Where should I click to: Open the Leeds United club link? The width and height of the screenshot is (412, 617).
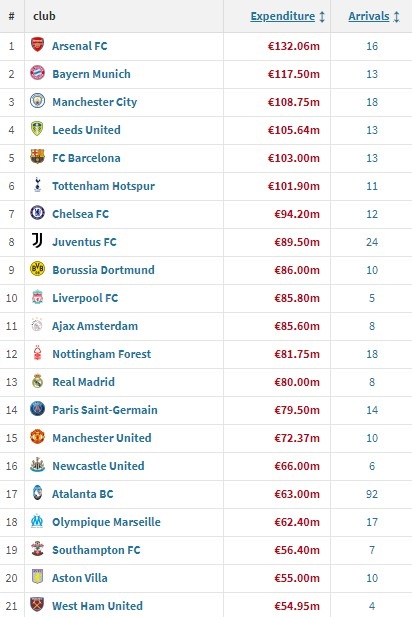86,130
